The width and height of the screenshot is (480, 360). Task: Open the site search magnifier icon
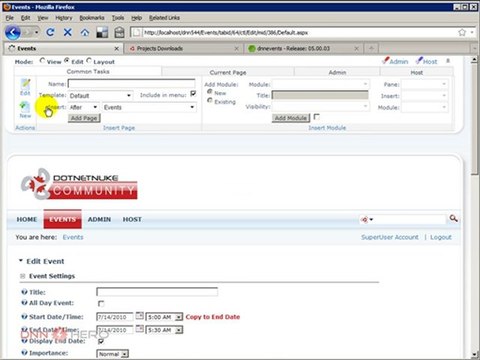coord(453,218)
